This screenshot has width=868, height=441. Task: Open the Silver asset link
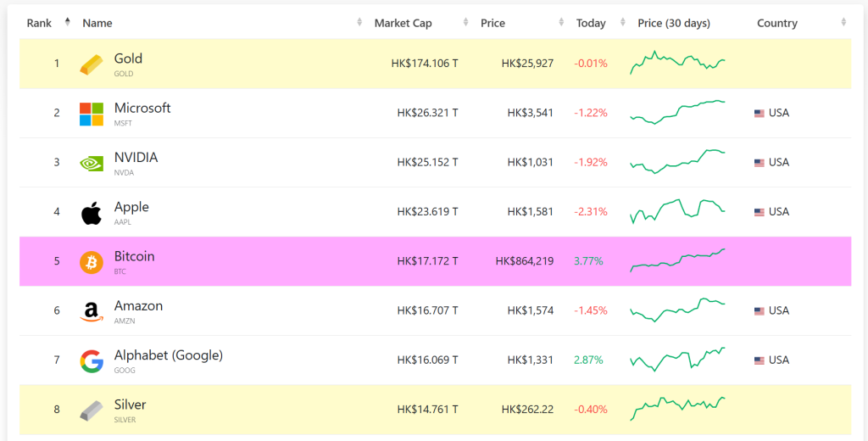[130, 404]
